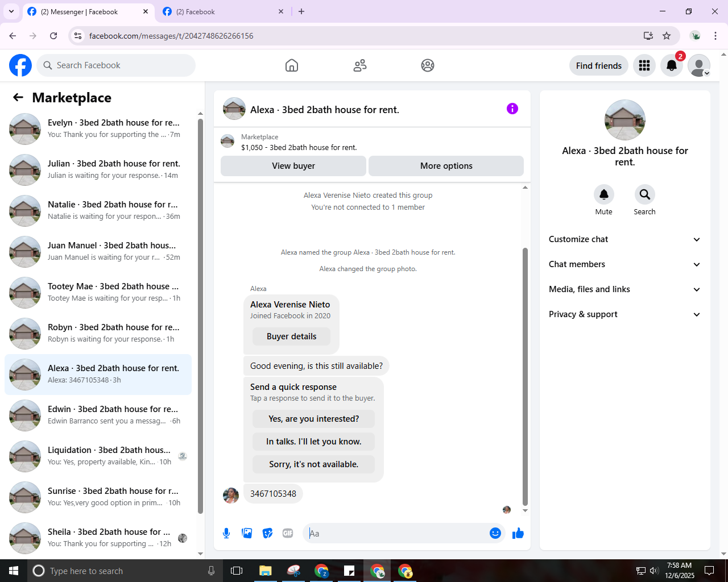This screenshot has height=582, width=728.
Task: Open the Friends icon in top navigation
Action: (x=360, y=65)
